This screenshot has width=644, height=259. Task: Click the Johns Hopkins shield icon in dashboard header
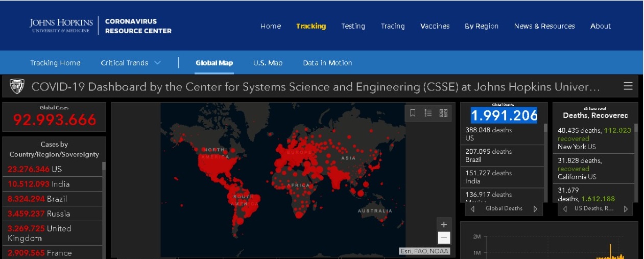(17, 87)
